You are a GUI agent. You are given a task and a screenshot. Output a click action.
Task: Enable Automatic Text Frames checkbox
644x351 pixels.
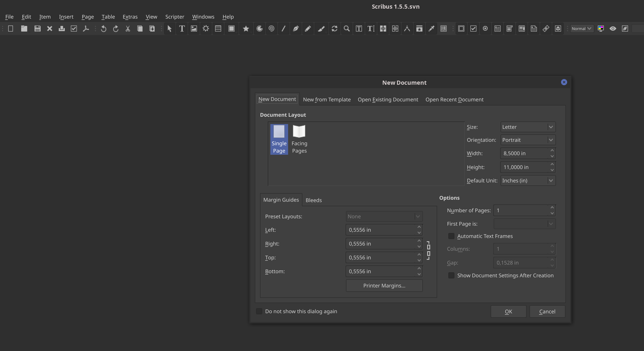pyautogui.click(x=451, y=236)
